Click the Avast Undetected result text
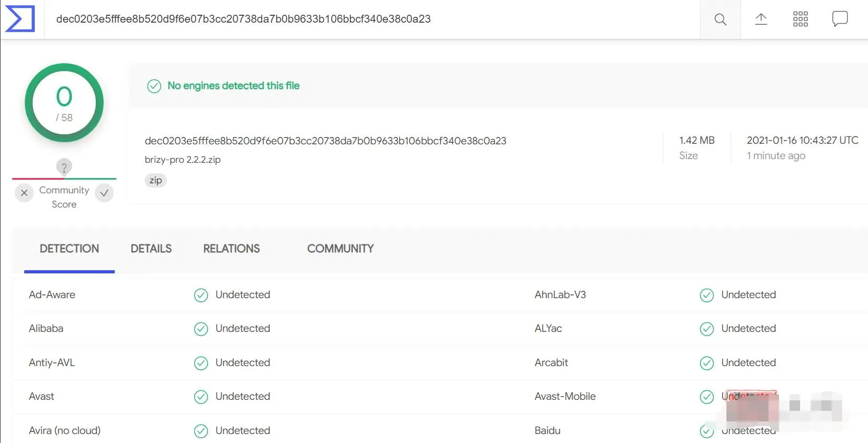The width and height of the screenshot is (868, 443). tap(243, 397)
